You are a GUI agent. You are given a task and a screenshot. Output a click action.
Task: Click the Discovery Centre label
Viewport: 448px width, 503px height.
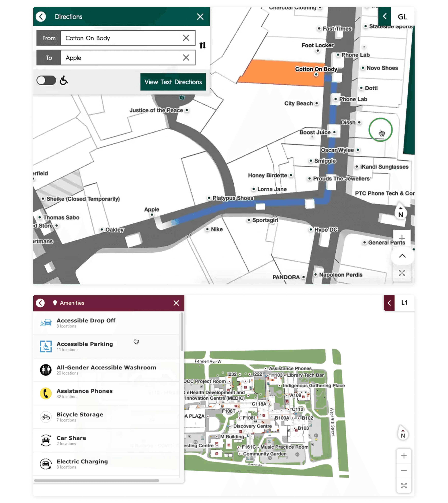pos(252,426)
